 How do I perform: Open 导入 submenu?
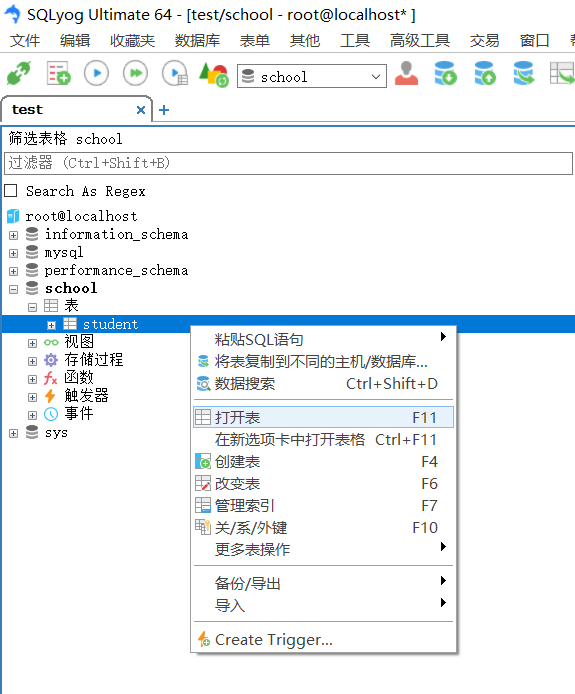324,605
